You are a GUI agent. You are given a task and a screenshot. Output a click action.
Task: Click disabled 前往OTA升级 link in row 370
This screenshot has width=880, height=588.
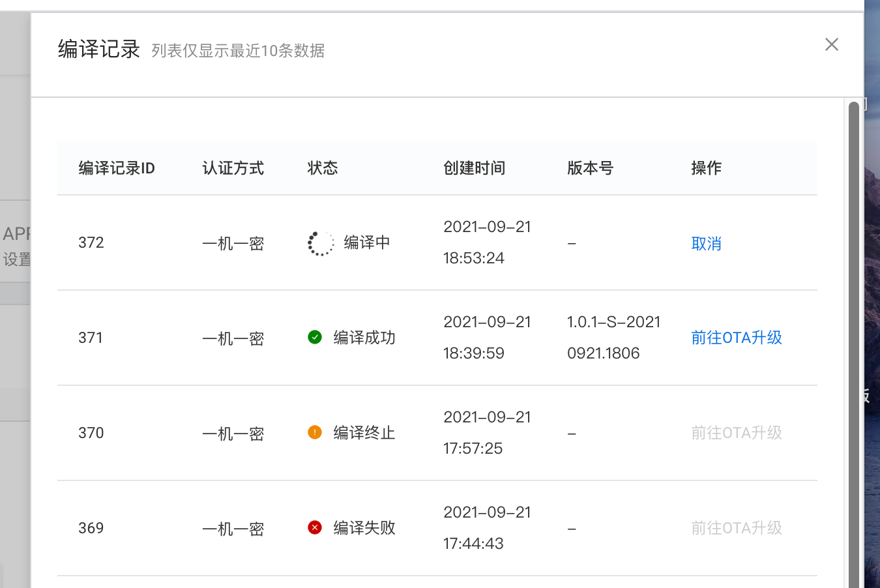click(x=736, y=432)
